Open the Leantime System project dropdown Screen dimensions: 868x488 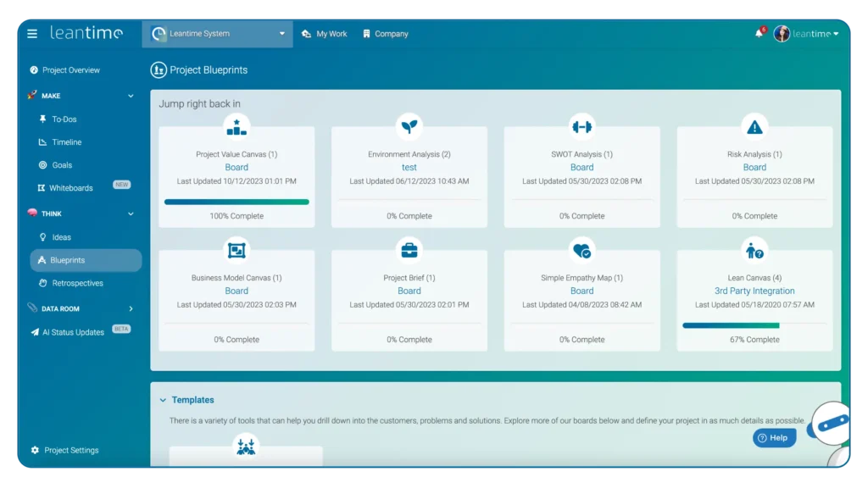coord(217,34)
